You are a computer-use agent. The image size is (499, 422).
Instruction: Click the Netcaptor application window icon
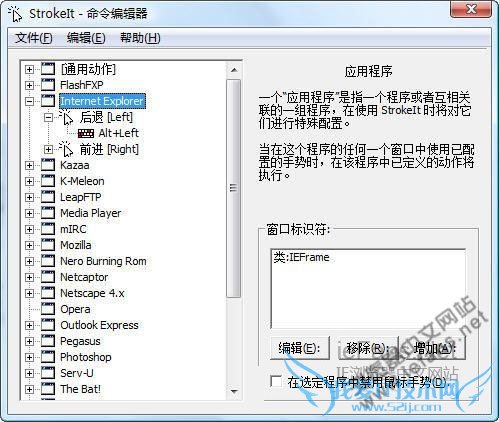click(48, 277)
